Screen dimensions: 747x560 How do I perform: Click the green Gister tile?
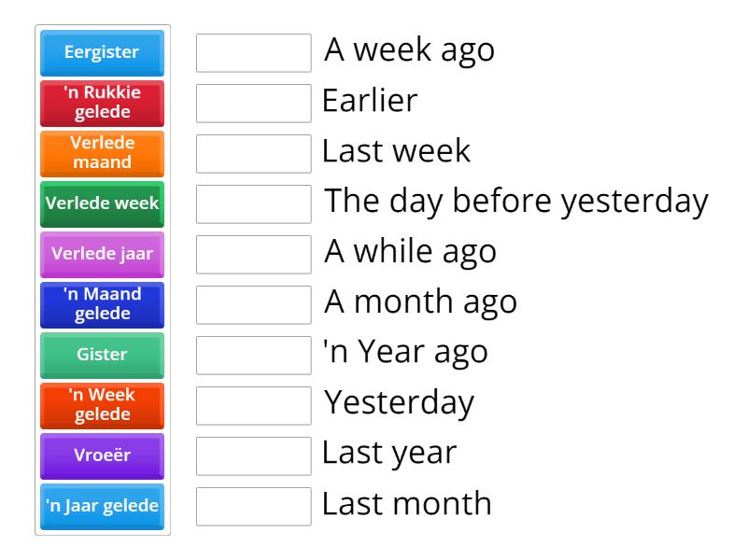103,356
